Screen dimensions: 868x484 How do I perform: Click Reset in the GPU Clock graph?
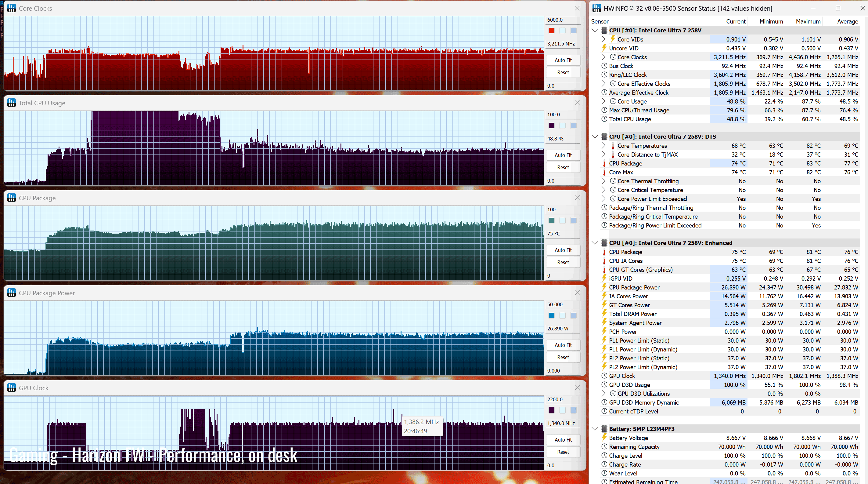tap(563, 452)
